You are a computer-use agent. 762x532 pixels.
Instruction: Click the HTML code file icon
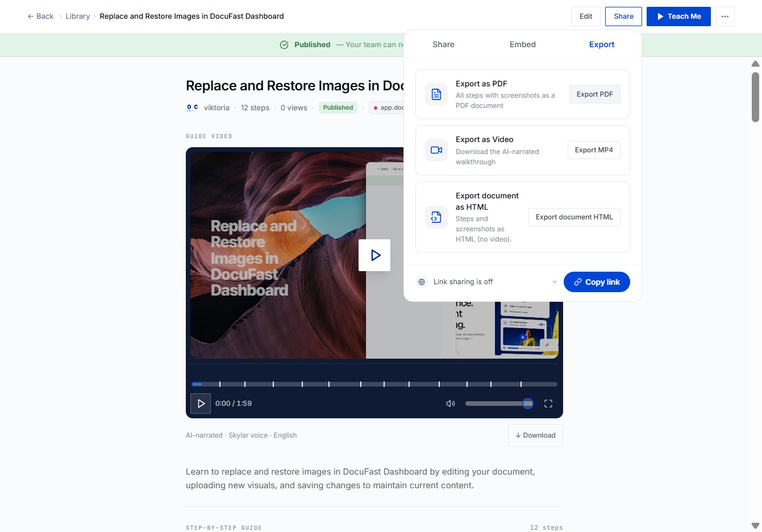[436, 217]
